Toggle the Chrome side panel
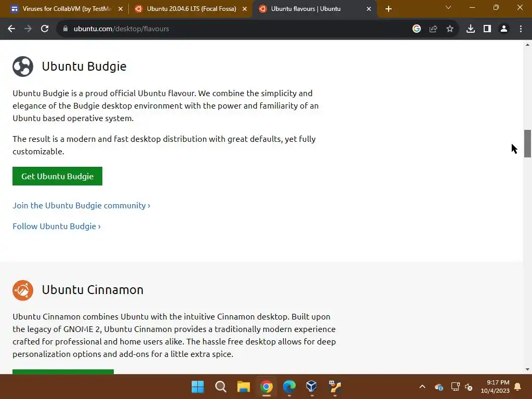 click(x=487, y=29)
